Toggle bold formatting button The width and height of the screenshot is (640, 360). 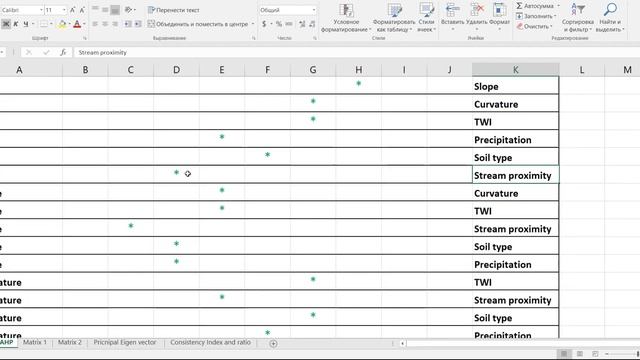click(x=6, y=24)
